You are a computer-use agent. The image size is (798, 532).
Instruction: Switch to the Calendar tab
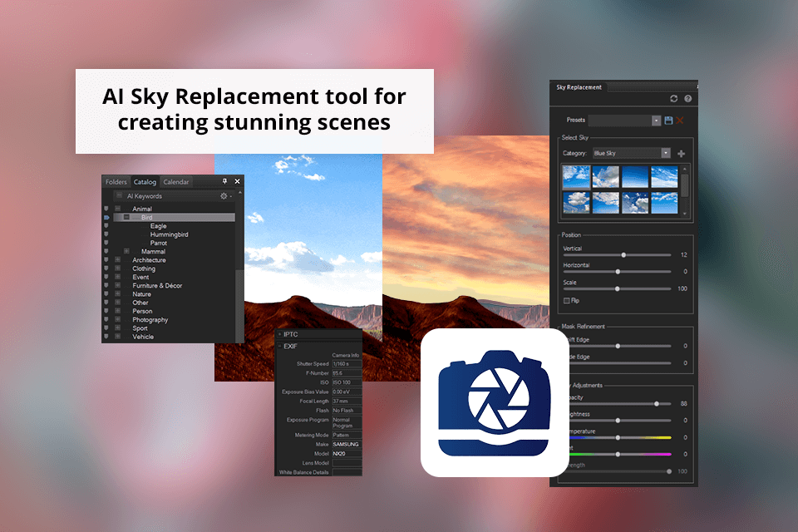click(176, 182)
